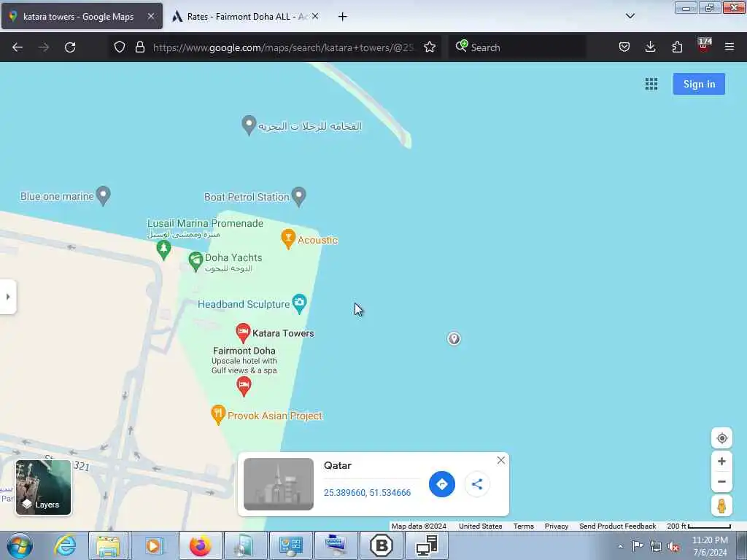Screen dimensions: 747x560
Task: Click the Street View pegman
Action: (x=721, y=505)
